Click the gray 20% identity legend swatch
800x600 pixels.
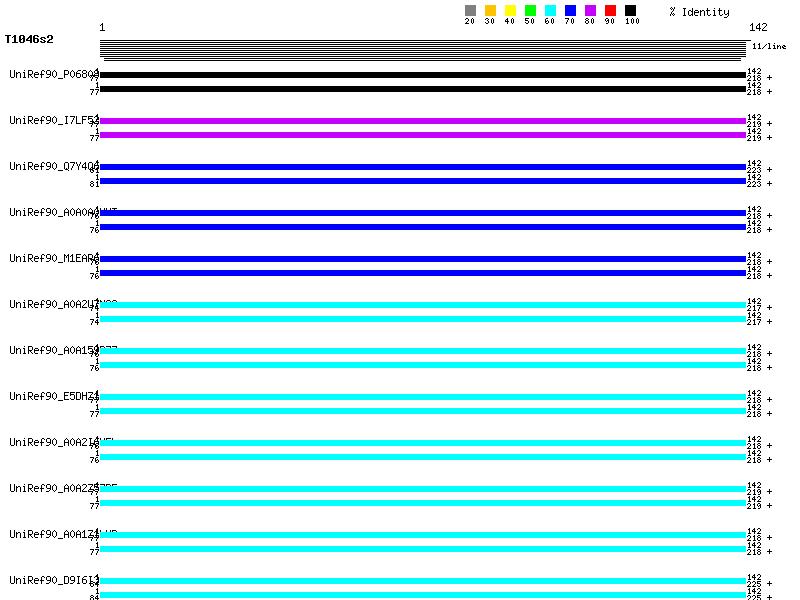[470, 11]
